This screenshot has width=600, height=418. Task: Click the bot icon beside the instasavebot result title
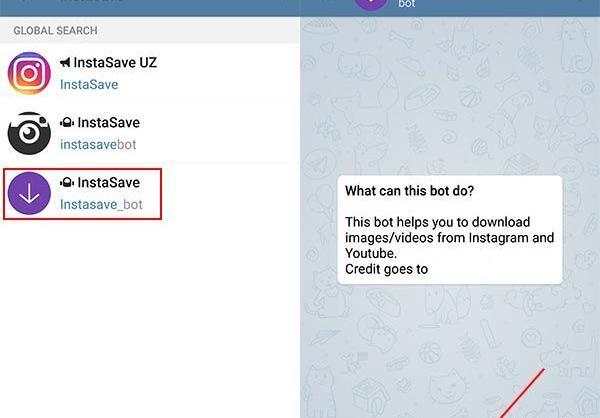[x=67, y=122]
